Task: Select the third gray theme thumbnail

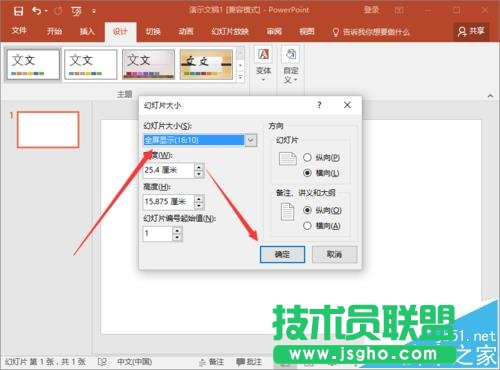Action: pyautogui.click(x=148, y=64)
